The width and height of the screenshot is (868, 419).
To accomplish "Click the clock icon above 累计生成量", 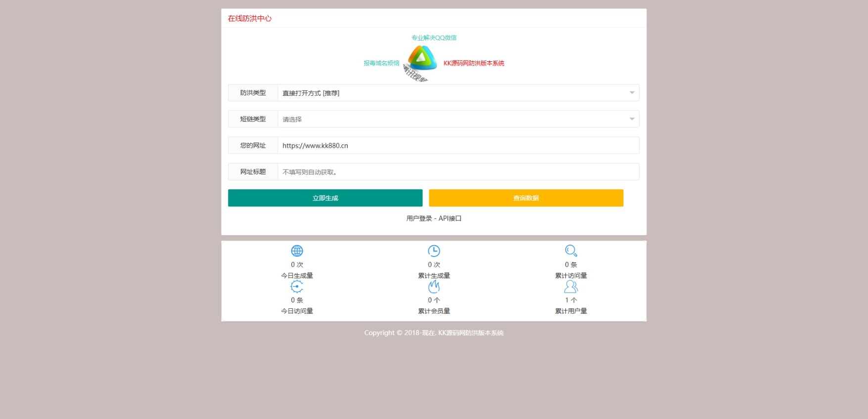I will (434, 251).
